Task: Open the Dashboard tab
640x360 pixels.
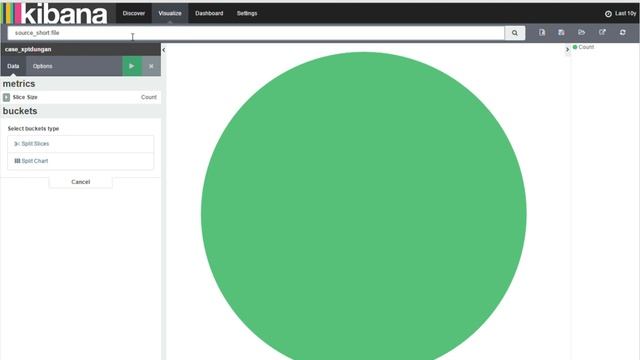Action: [209, 13]
